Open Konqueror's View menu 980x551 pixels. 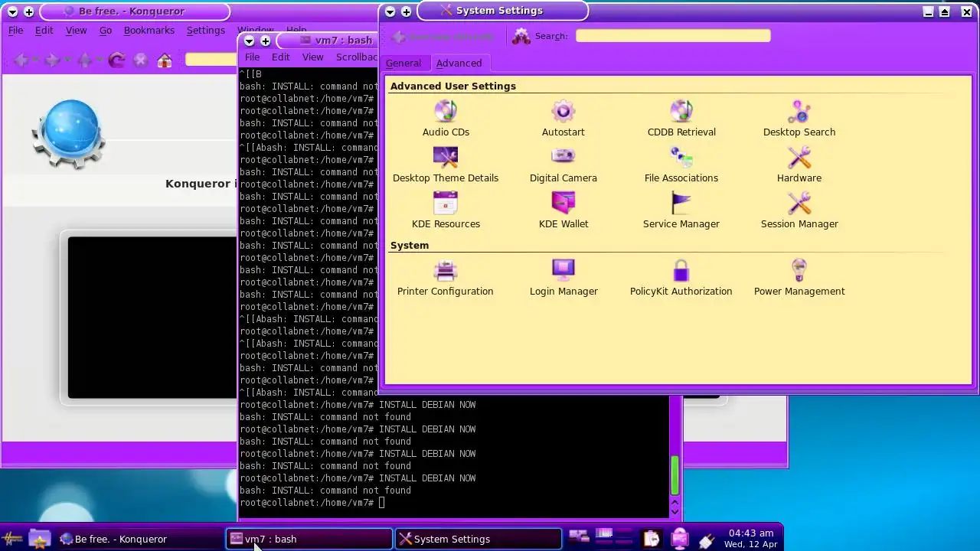tap(76, 31)
